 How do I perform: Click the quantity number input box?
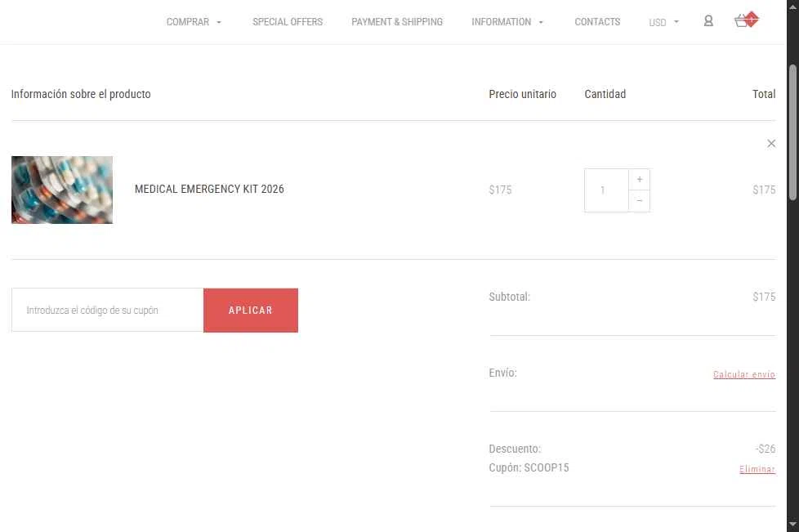(x=606, y=190)
